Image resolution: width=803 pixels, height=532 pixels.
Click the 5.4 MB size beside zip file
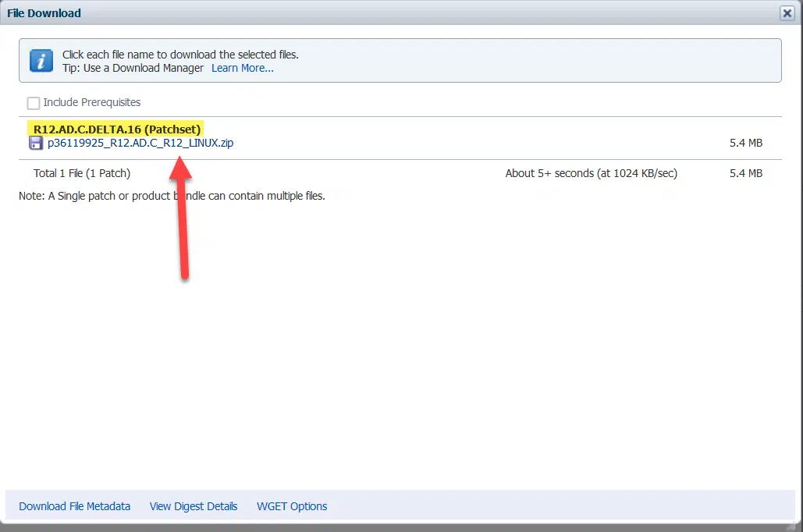click(x=746, y=143)
